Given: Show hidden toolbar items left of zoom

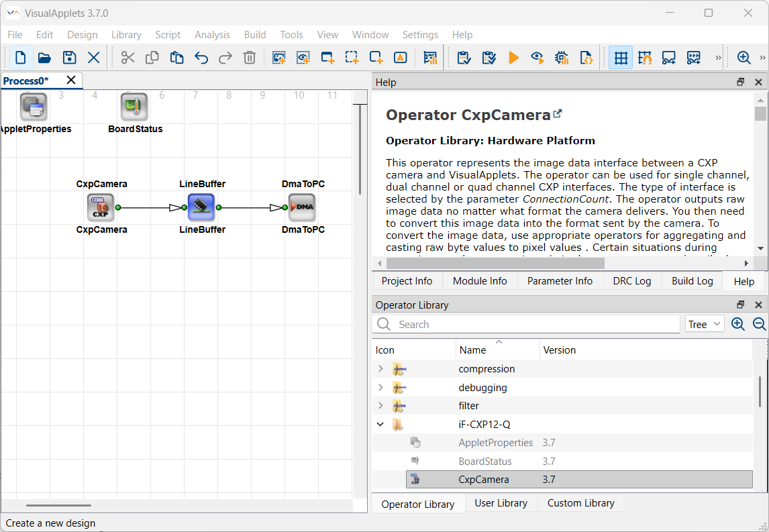Looking at the screenshot, I should click(x=719, y=58).
